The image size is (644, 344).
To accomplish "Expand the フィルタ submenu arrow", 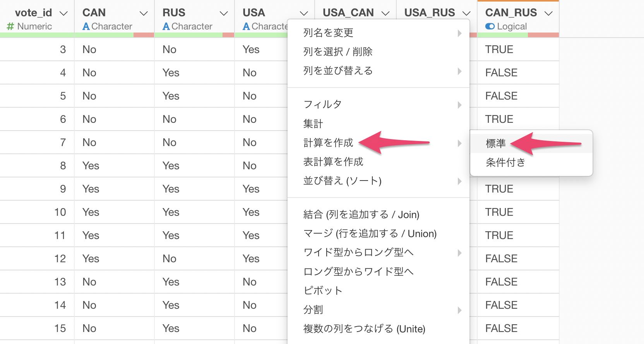I will (459, 105).
